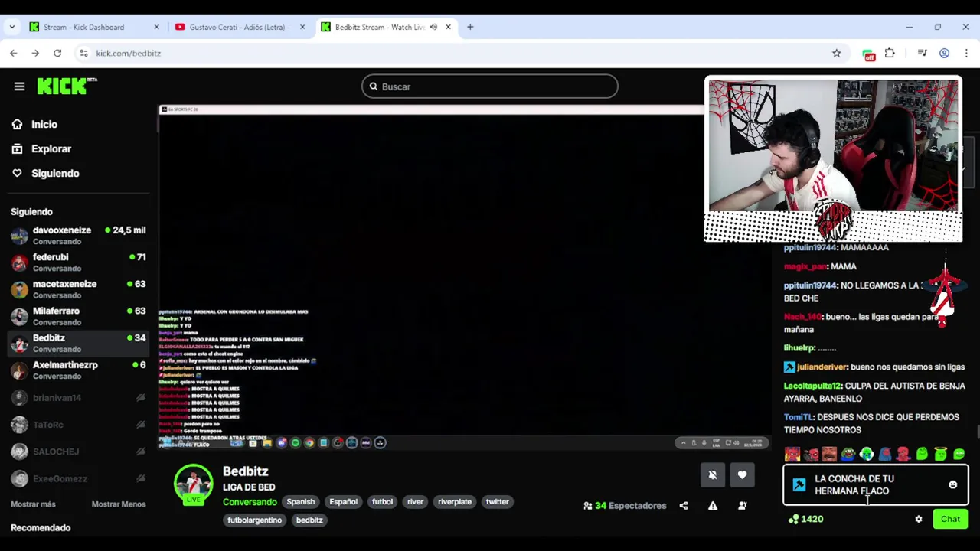Click the channel points 1420 icon
980x551 pixels.
coord(794,520)
